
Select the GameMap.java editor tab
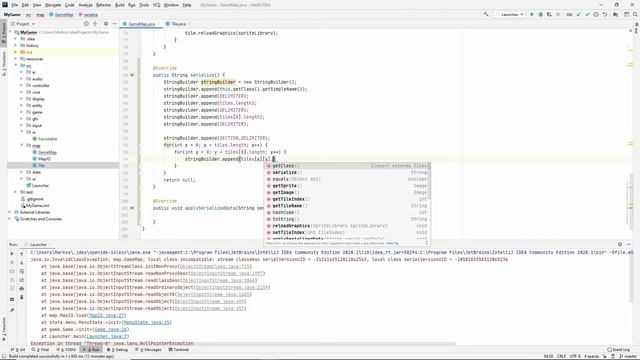[x=141, y=24]
